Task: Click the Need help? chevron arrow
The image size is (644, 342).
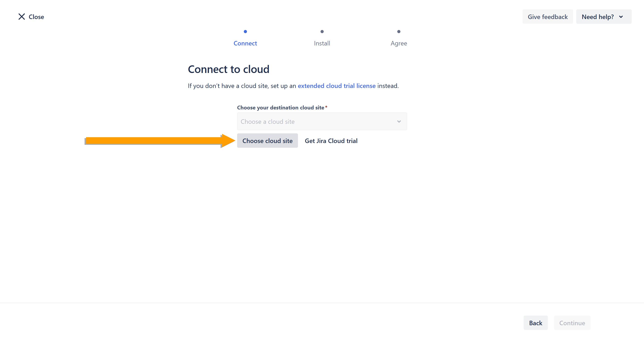Action: point(621,17)
